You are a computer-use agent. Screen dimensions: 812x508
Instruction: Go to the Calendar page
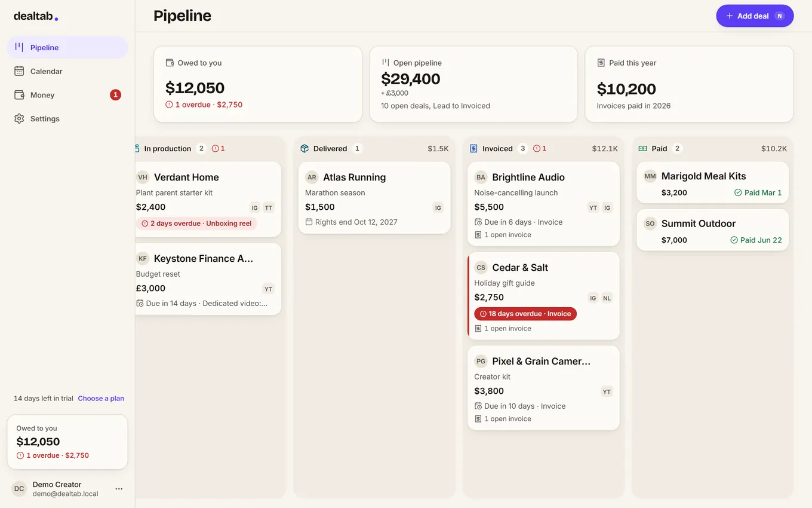point(67,71)
